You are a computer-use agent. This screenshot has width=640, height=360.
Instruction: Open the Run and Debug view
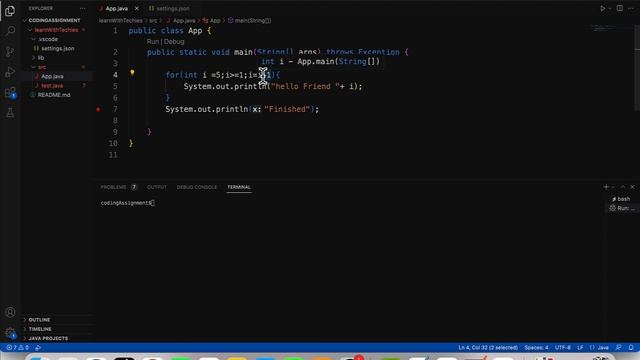(x=10, y=72)
